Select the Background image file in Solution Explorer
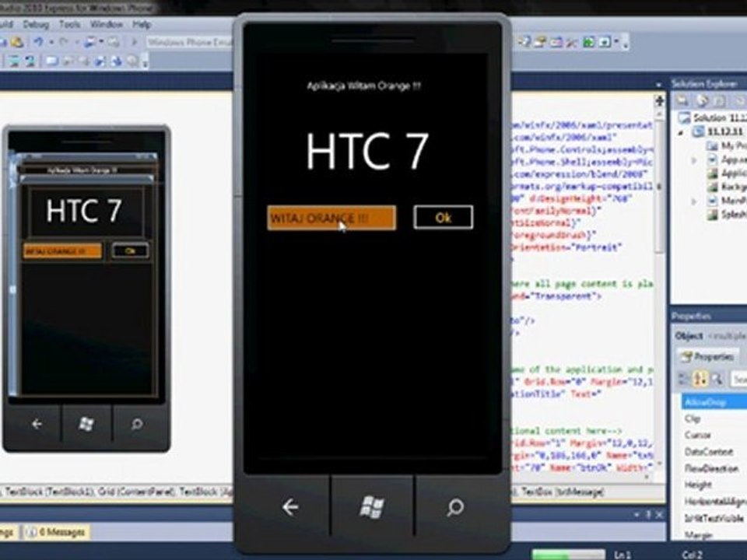 pos(727,187)
